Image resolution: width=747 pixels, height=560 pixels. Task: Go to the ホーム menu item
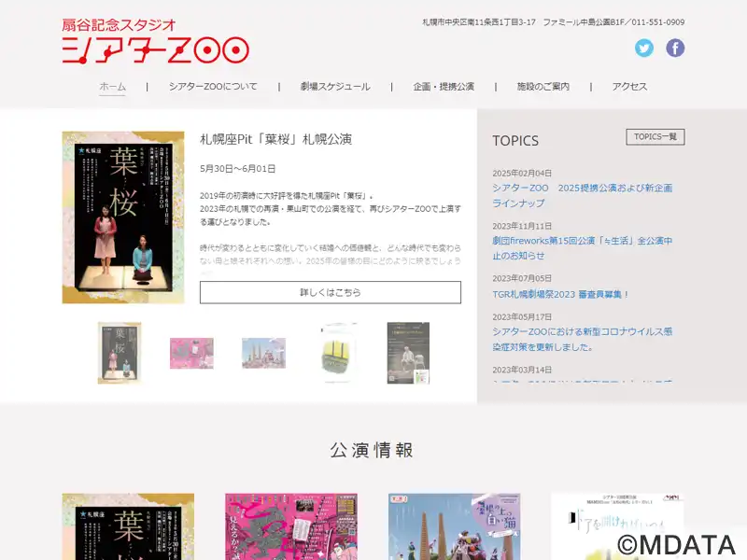click(x=112, y=87)
